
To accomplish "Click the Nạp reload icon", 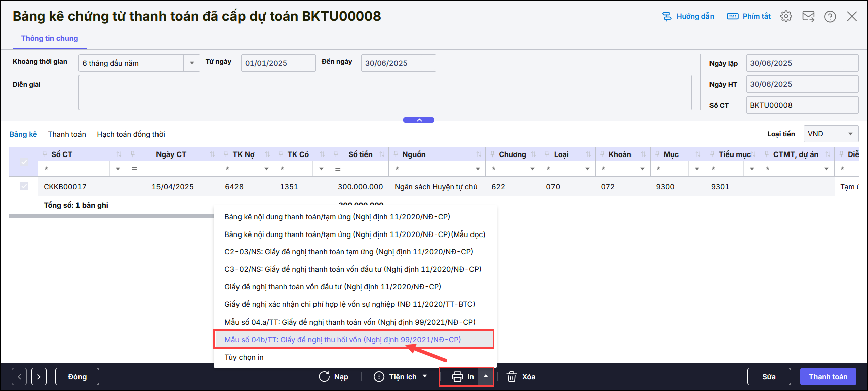I will (x=324, y=377).
